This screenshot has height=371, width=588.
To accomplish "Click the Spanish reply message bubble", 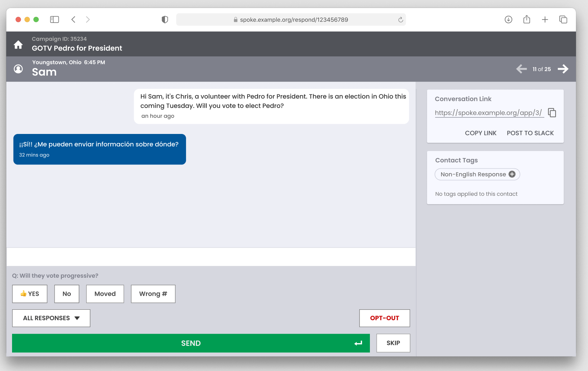I will [99, 149].
